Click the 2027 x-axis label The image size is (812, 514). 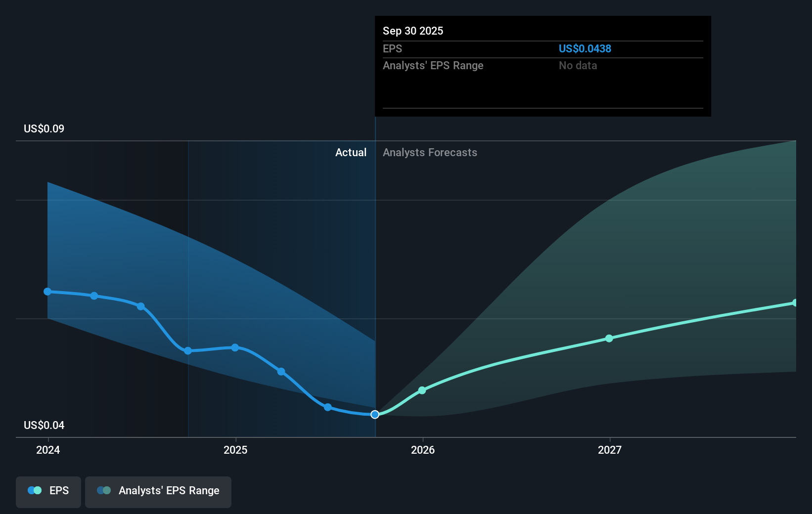610,450
